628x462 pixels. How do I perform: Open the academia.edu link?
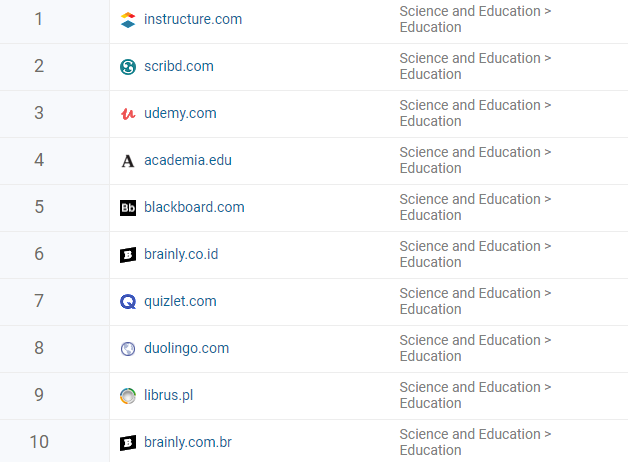coord(188,160)
